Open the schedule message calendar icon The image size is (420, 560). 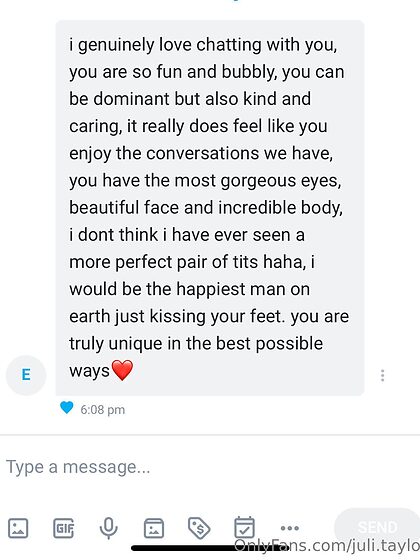tap(245, 527)
